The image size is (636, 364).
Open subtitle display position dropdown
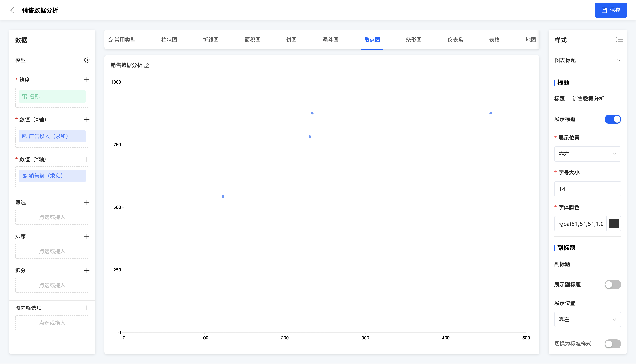click(587, 319)
